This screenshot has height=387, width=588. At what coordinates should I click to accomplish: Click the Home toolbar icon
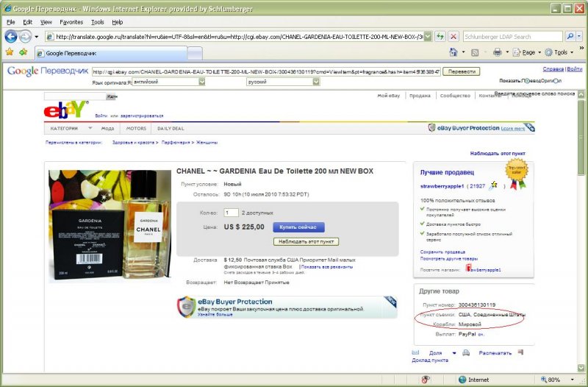coord(453,52)
